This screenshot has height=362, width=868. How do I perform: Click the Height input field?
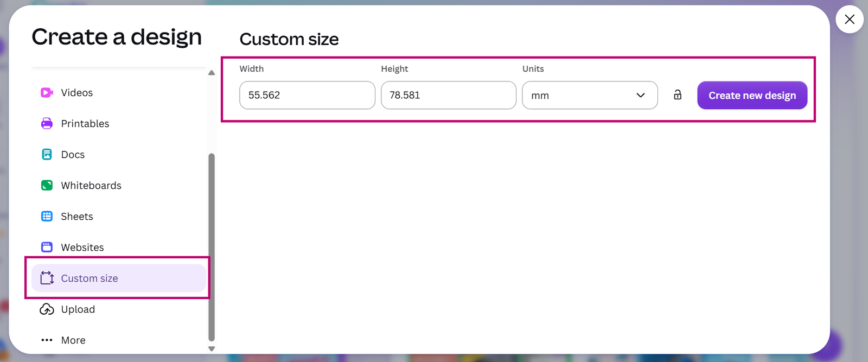click(x=449, y=95)
